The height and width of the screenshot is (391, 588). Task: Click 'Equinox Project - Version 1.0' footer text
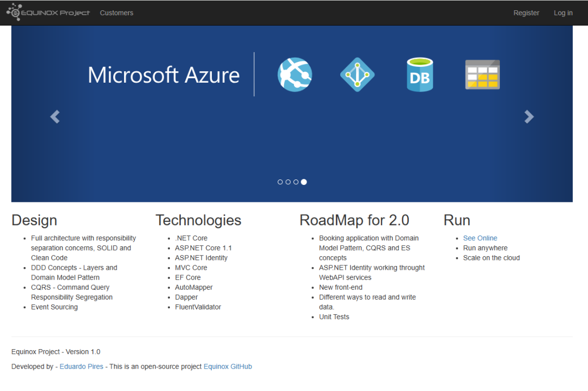click(x=56, y=352)
